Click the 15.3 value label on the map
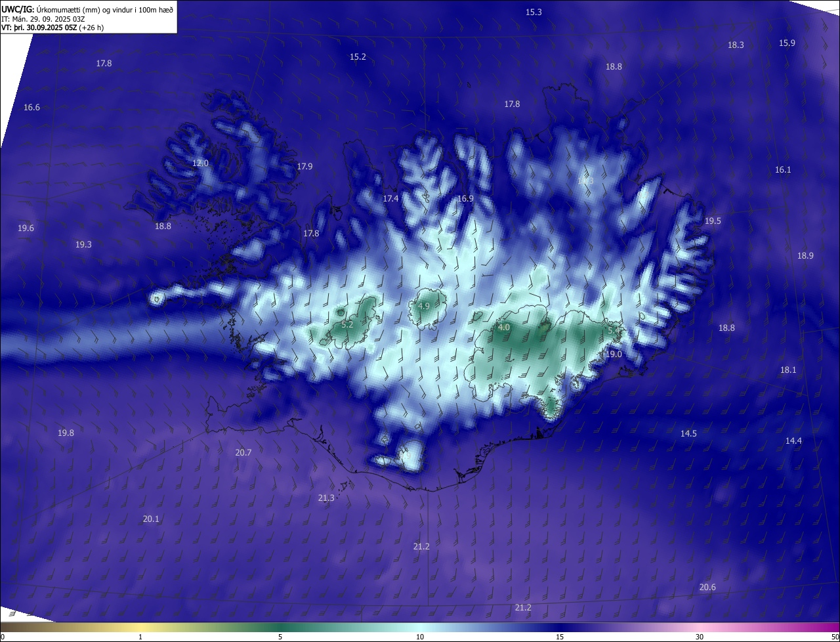The image size is (840, 642). point(534,12)
